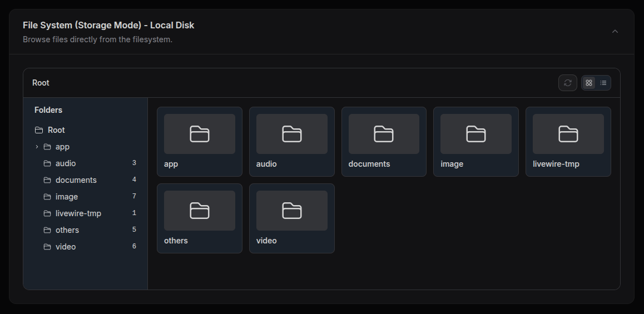Viewport: 644px width, 314px height.
Task: Click the Root breadcrumb label
Action: [x=41, y=83]
